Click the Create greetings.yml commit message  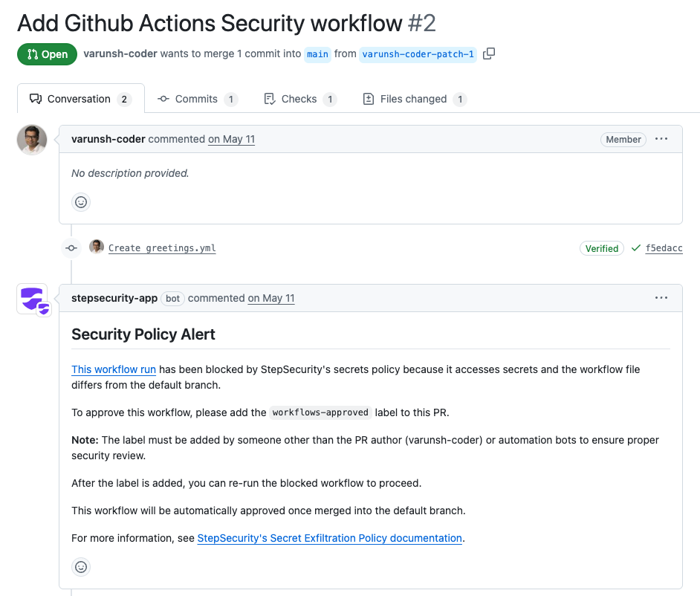(161, 247)
